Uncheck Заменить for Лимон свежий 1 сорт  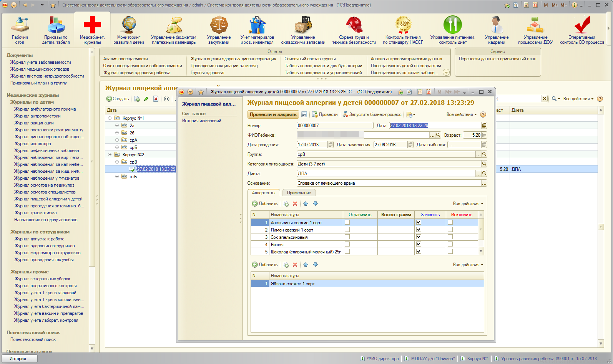(x=419, y=230)
